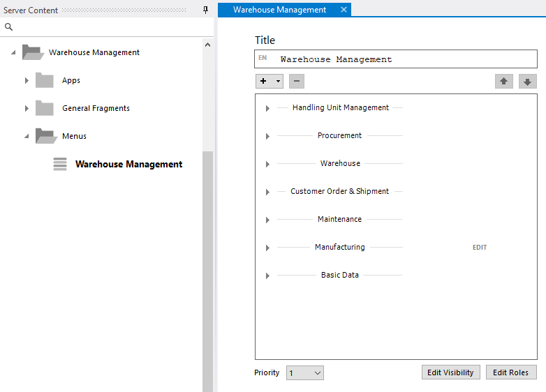Viewport: 546px width, 392px height.
Task: Click the Edit Visibility button
Action: [x=450, y=372]
